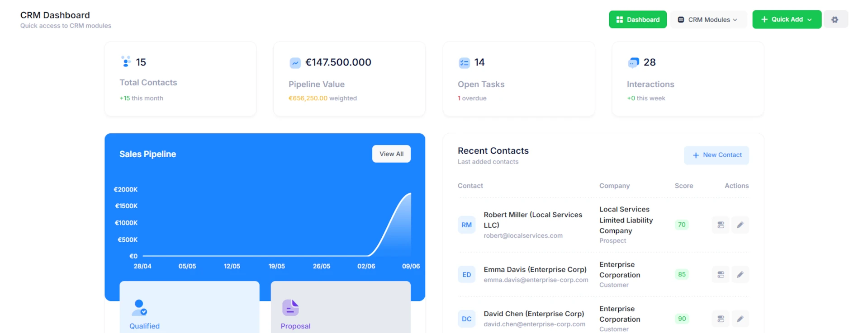The image size is (868, 333).
Task: Click the Qualified stage person icon
Action: click(x=139, y=308)
